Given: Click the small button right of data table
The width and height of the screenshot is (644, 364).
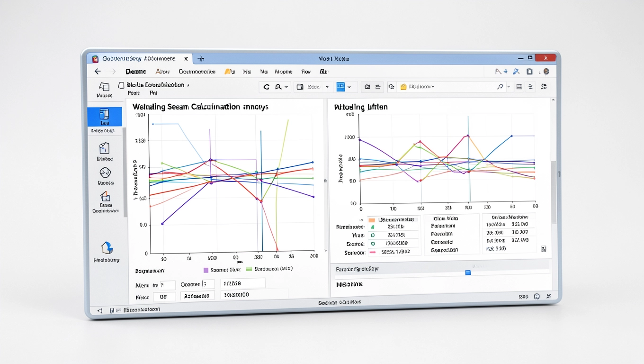Looking at the screenshot, I should [x=543, y=249].
